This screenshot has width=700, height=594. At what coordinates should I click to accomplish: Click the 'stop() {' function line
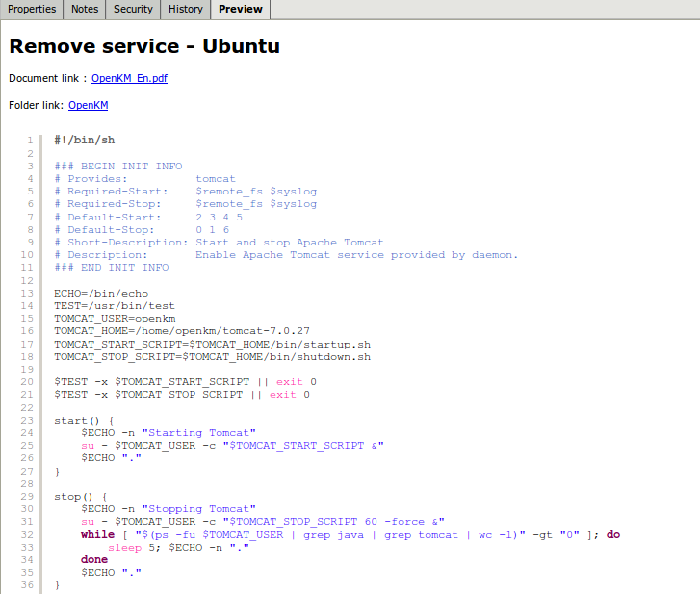click(x=81, y=496)
